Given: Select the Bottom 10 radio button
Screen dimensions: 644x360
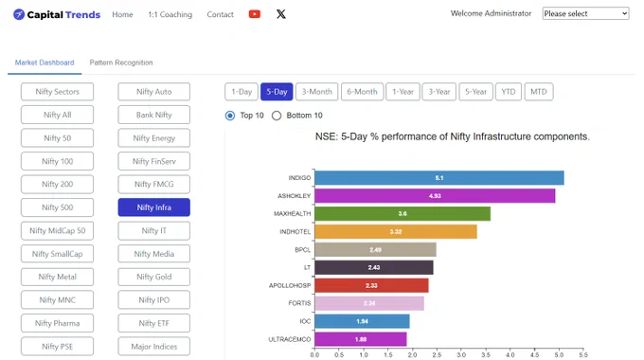Looking at the screenshot, I should pos(277,116).
